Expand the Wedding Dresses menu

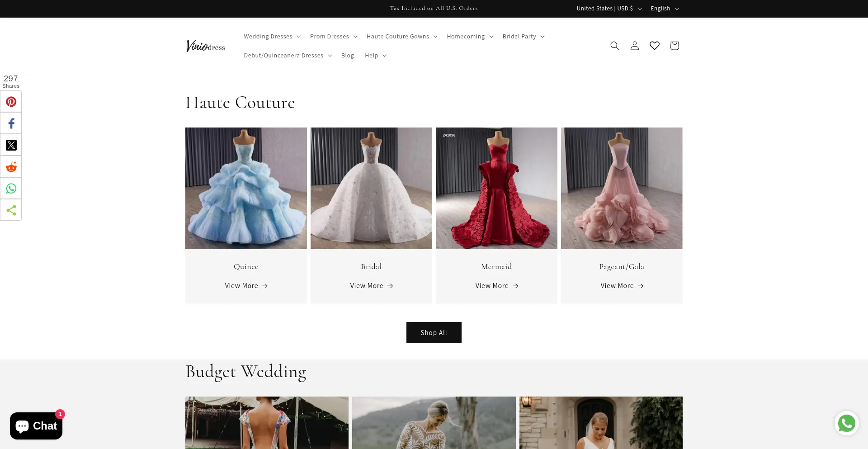pos(272,37)
